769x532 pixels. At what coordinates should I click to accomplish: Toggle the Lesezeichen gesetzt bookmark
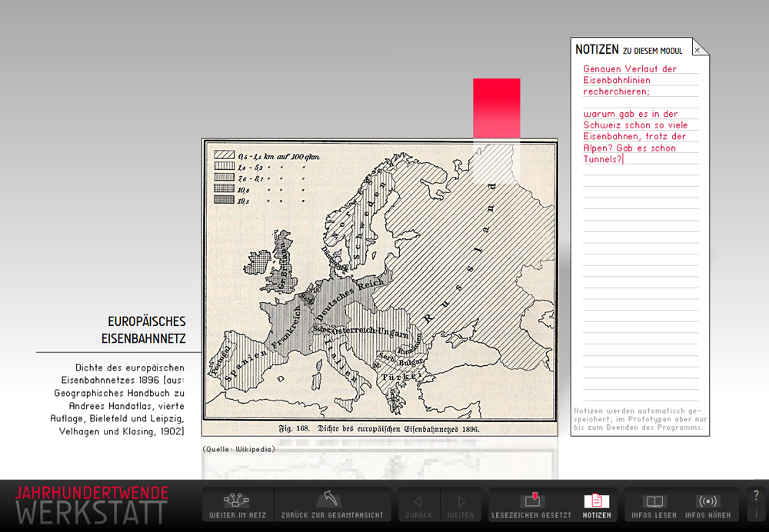pyautogui.click(x=531, y=505)
